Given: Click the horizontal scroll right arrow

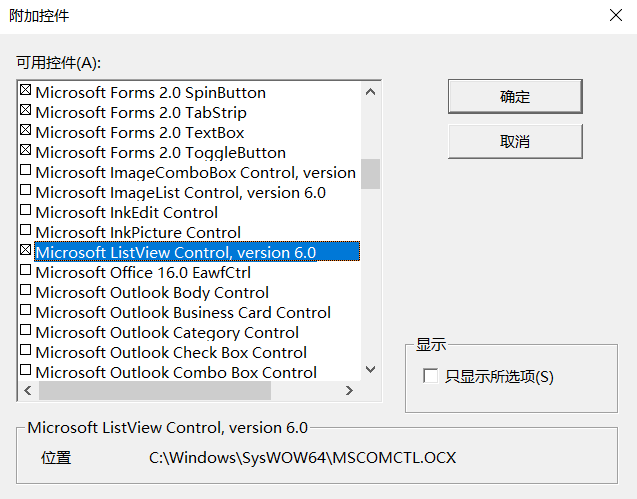Looking at the screenshot, I should click(349, 391).
